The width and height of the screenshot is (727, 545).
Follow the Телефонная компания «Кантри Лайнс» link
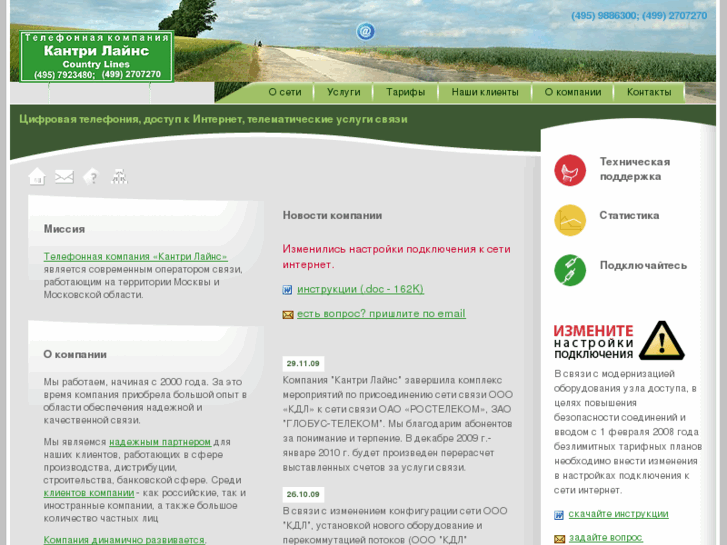pos(135,256)
